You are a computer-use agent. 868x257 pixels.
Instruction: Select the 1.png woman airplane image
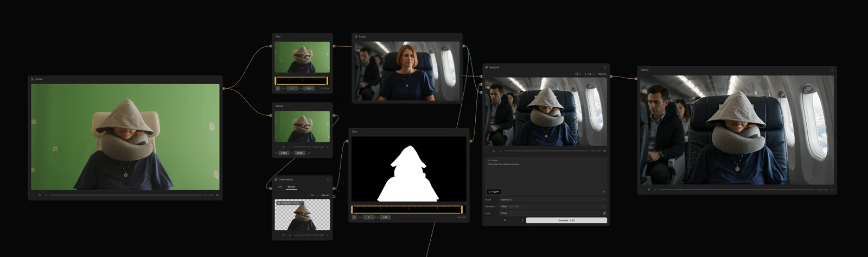407,71
